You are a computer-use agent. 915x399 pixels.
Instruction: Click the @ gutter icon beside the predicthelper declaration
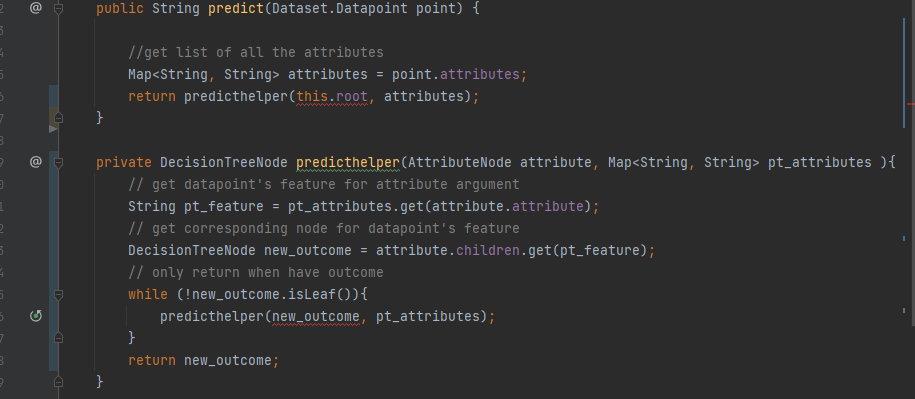pyautogui.click(x=36, y=162)
